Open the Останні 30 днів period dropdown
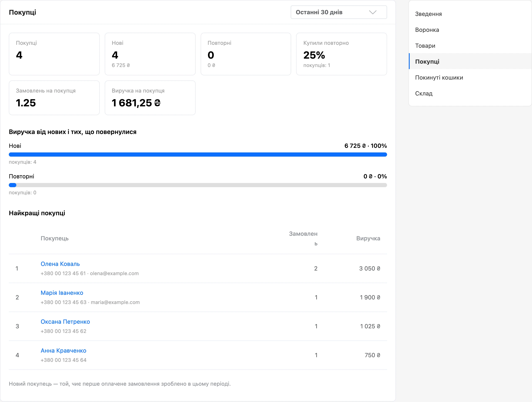The image size is (532, 402). [x=339, y=12]
